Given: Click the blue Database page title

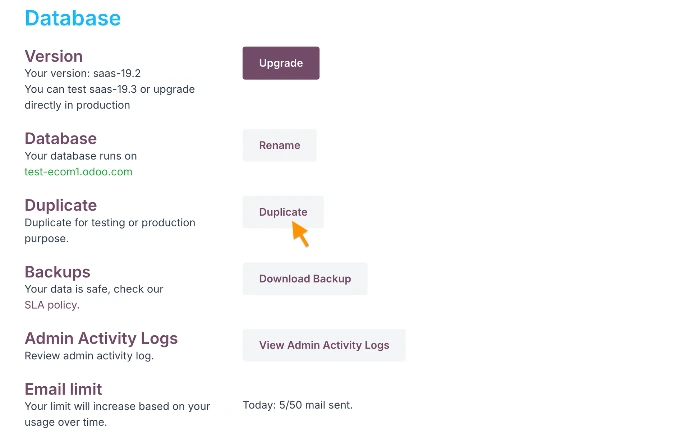Looking at the screenshot, I should tap(73, 18).
